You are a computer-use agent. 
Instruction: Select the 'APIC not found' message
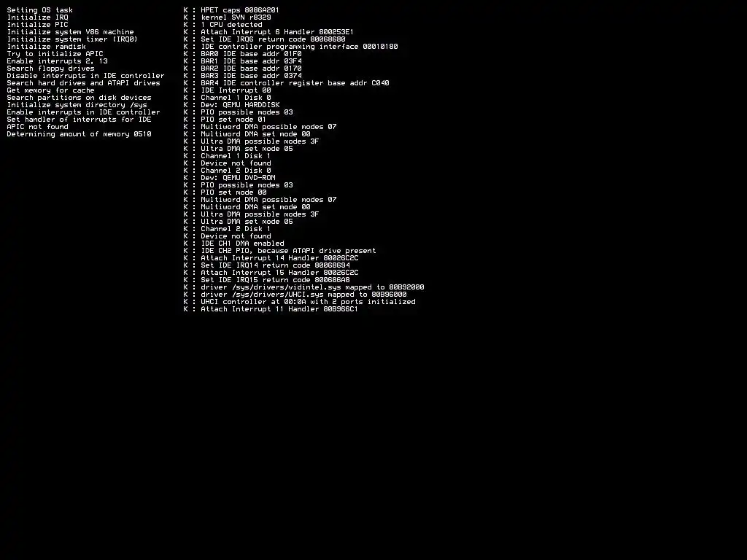(x=38, y=127)
